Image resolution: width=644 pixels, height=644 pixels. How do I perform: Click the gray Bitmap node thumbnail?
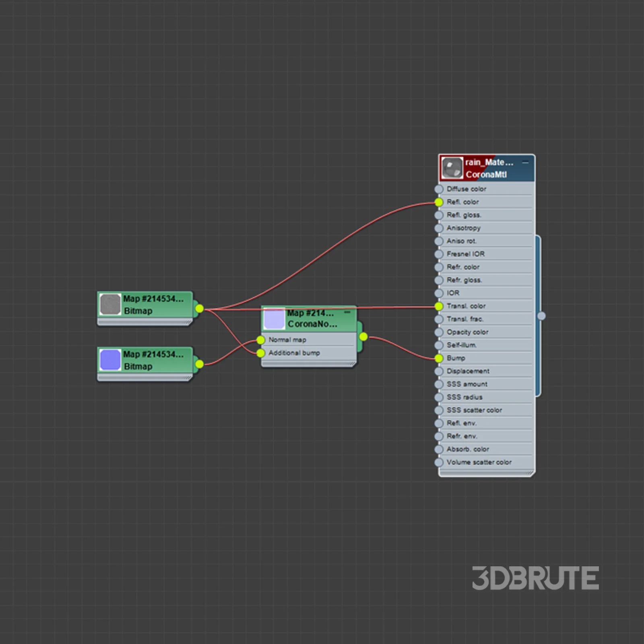[110, 304]
